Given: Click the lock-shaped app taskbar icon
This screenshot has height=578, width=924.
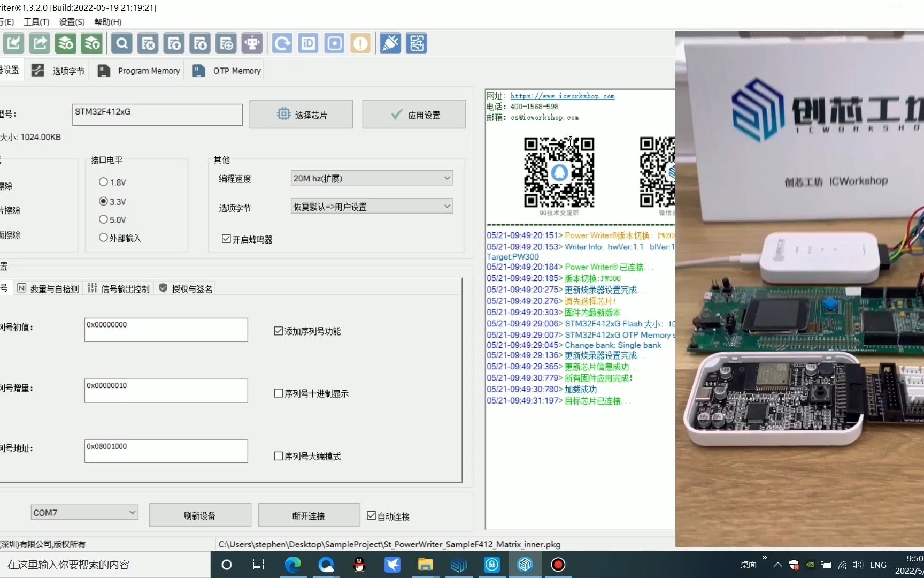Looking at the screenshot, I should pos(492,565).
